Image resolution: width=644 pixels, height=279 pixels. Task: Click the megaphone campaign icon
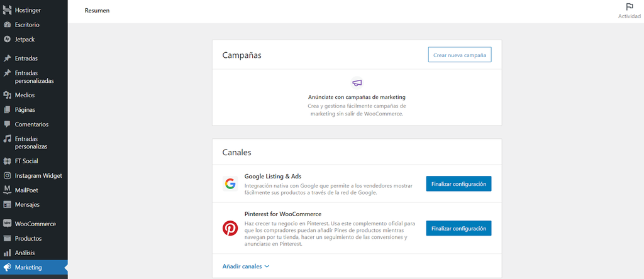(357, 83)
